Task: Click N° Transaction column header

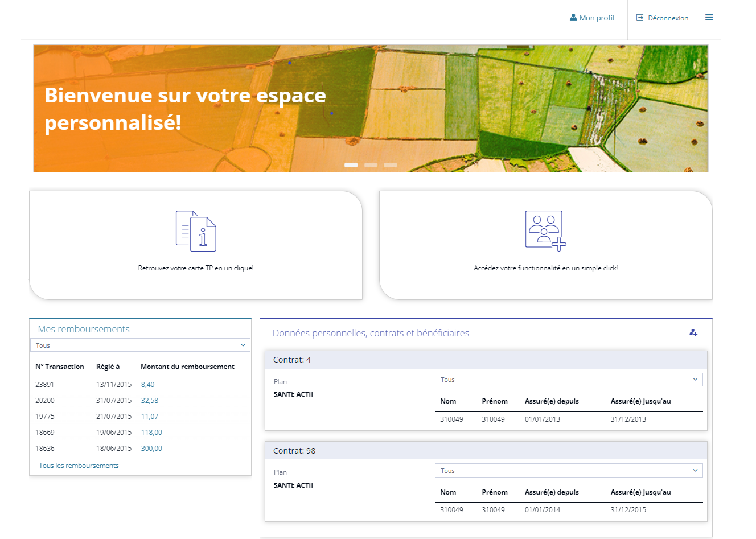Action: pos(60,367)
